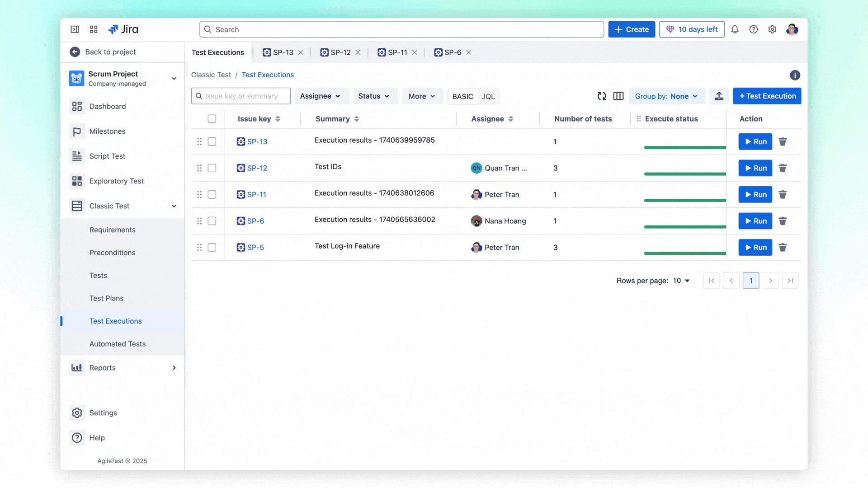
Task: Run the SP-5 test execution
Action: point(755,248)
